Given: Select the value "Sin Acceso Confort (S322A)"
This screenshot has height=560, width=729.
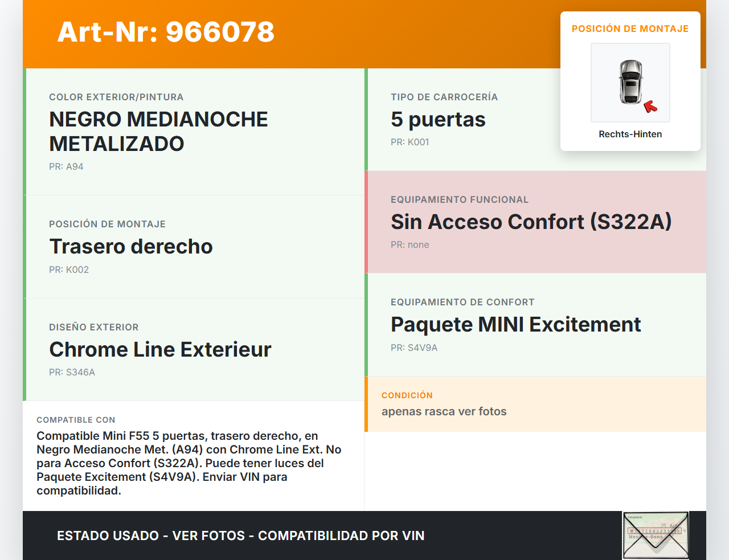Looking at the screenshot, I should [531, 222].
